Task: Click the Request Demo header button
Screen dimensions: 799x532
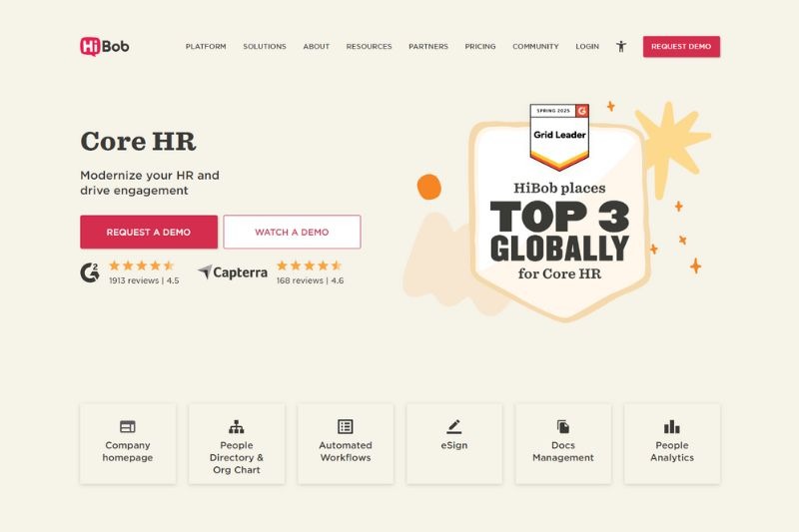Action: pyautogui.click(x=681, y=46)
